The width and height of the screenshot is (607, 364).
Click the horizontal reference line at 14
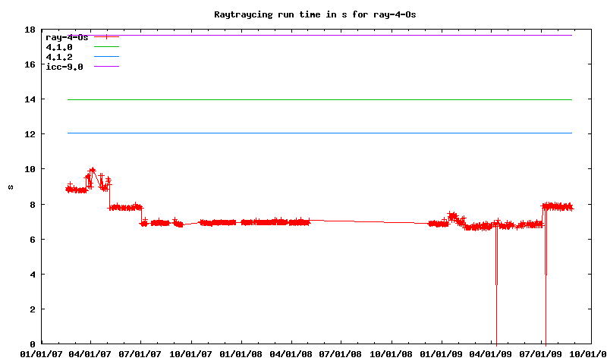(319, 99)
